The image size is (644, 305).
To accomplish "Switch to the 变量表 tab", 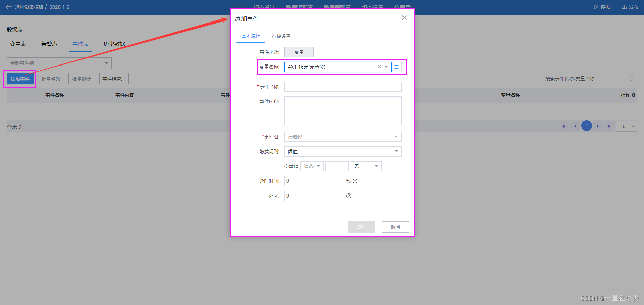I will (18, 44).
